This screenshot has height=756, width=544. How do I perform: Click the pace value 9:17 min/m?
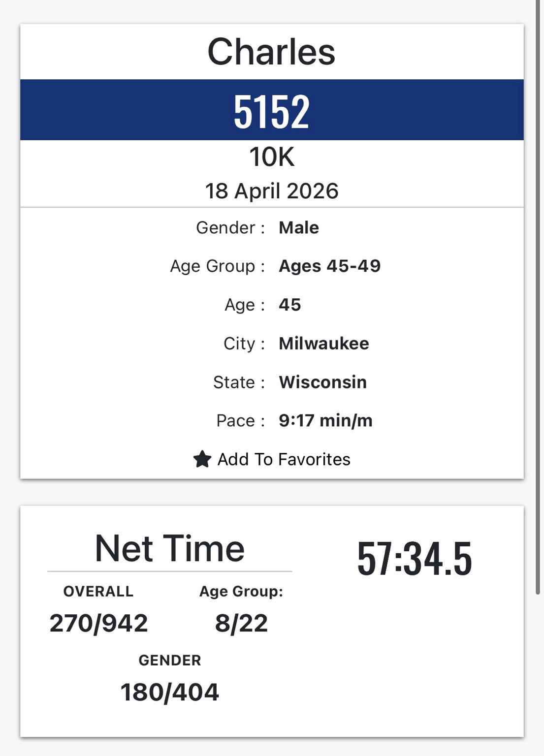[x=325, y=421]
